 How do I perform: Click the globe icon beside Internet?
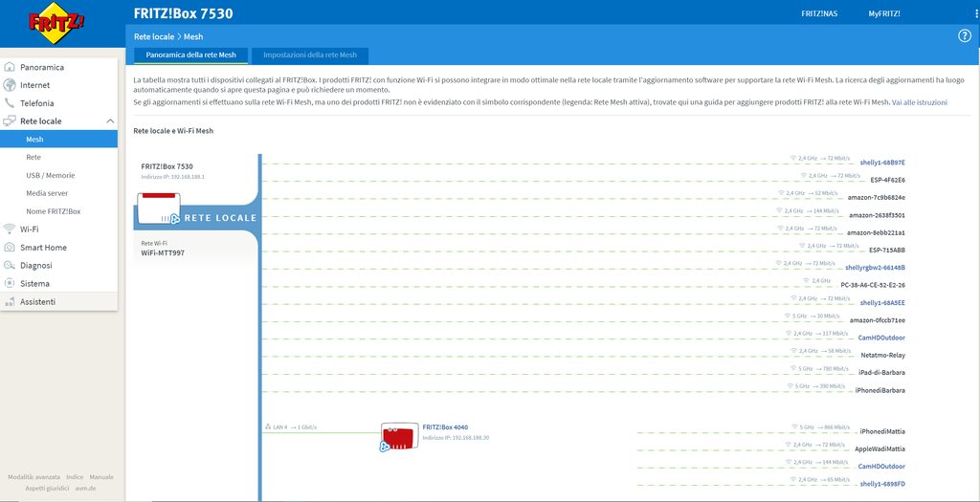tap(11, 85)
